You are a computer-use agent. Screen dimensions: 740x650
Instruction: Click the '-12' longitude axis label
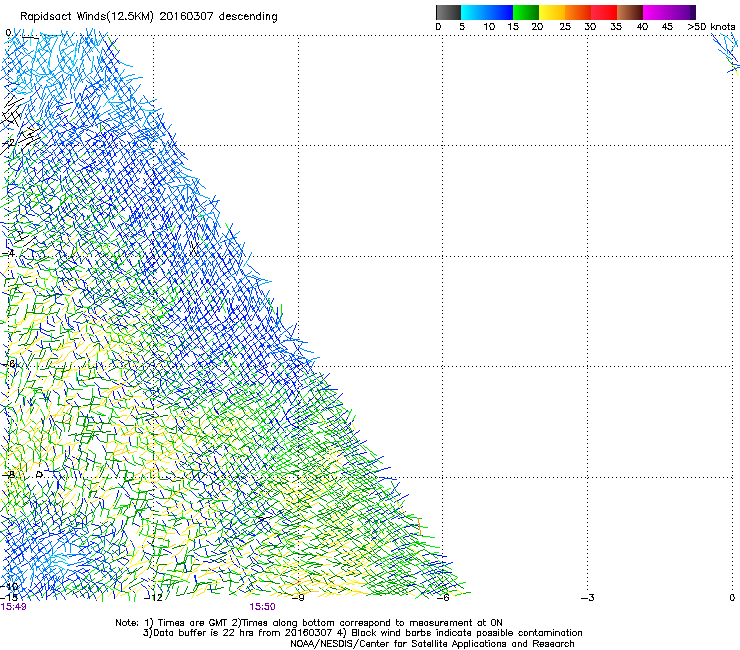pos(154,598)
